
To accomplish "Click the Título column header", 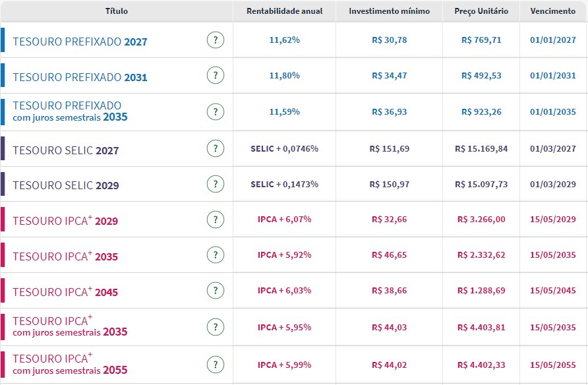I will pos(117,11).
